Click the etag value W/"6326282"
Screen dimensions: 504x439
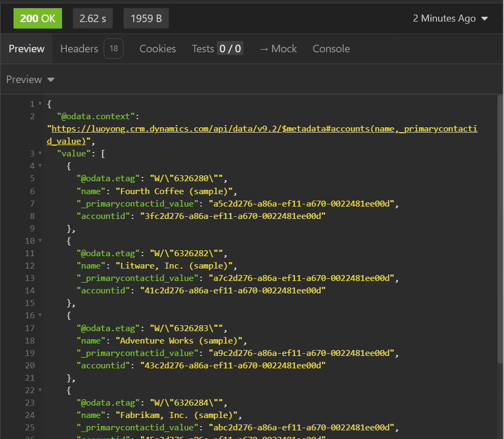186,253
